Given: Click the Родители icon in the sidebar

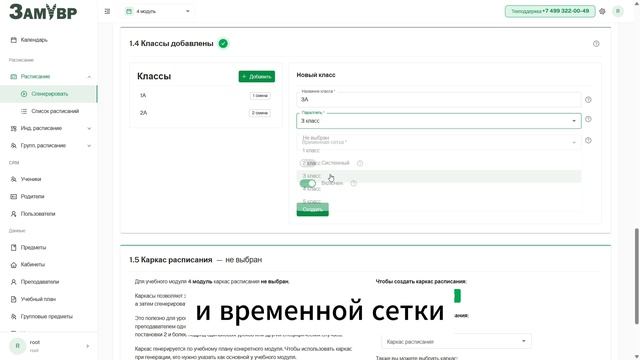Looking at the screenshot, I should tap(13, 196).
